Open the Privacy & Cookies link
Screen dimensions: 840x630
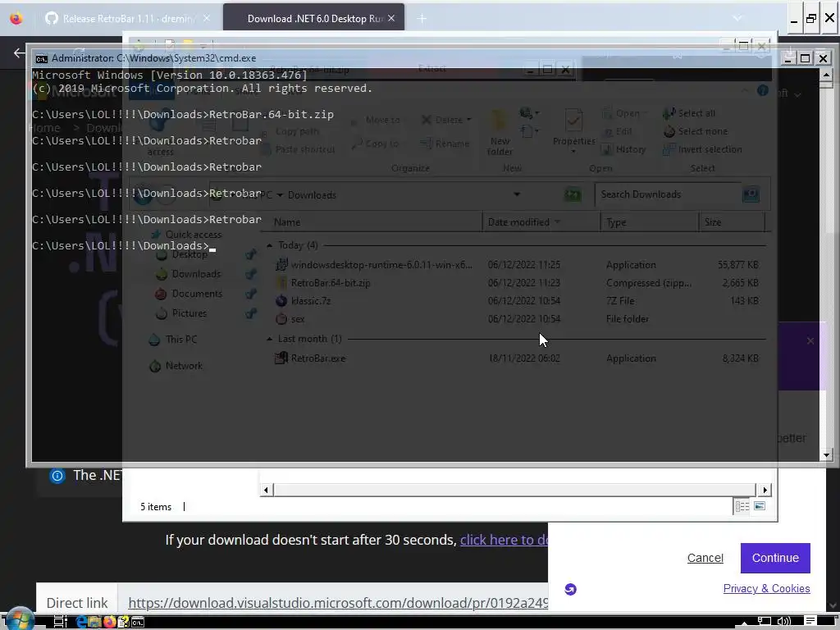tap(766, 588)
